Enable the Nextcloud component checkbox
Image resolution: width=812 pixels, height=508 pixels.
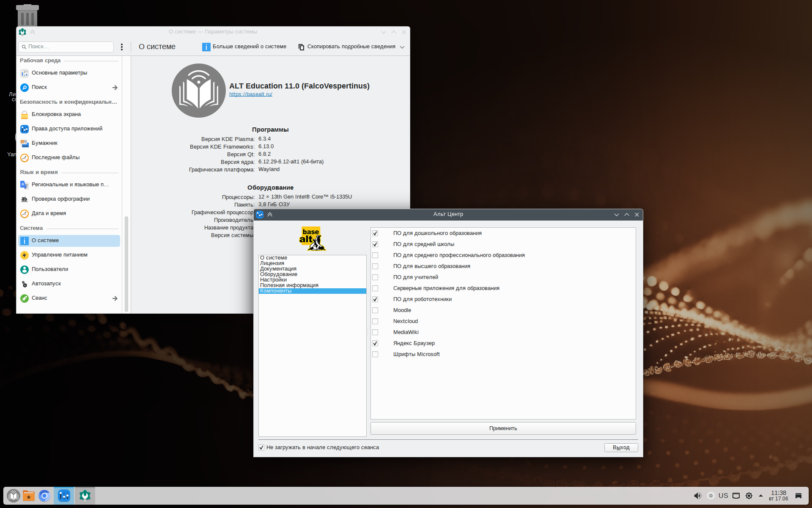coord(375,321)
